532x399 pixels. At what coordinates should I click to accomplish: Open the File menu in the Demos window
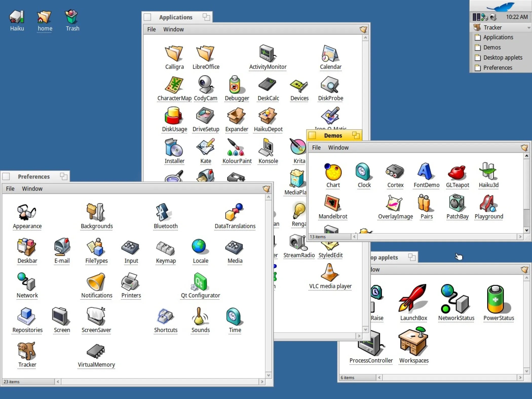click(x=316, y=147)
